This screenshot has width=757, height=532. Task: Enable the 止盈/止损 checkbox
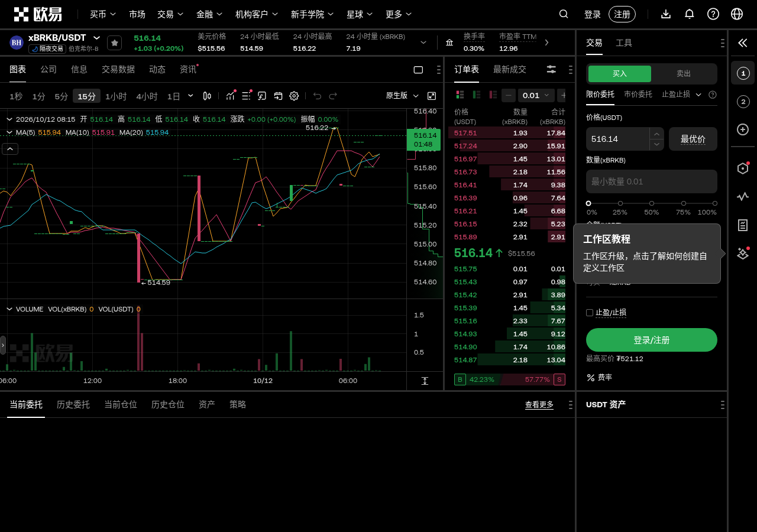pos(590,313)
